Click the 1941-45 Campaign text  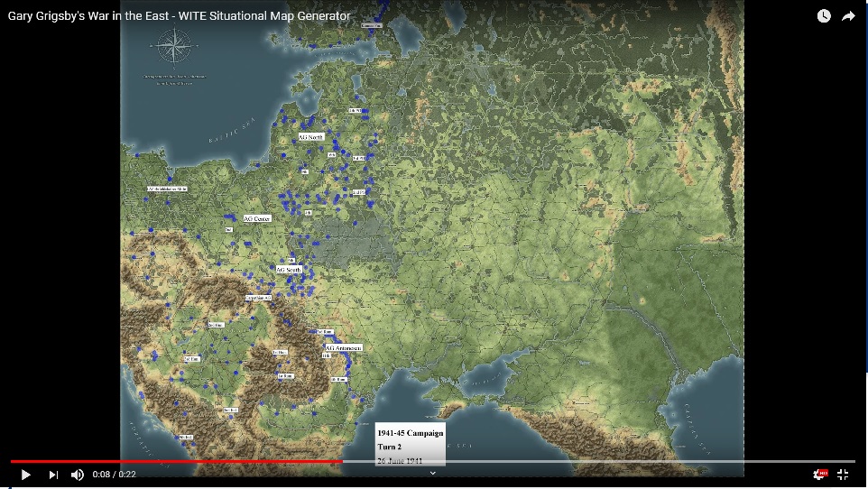click(411, 433)
